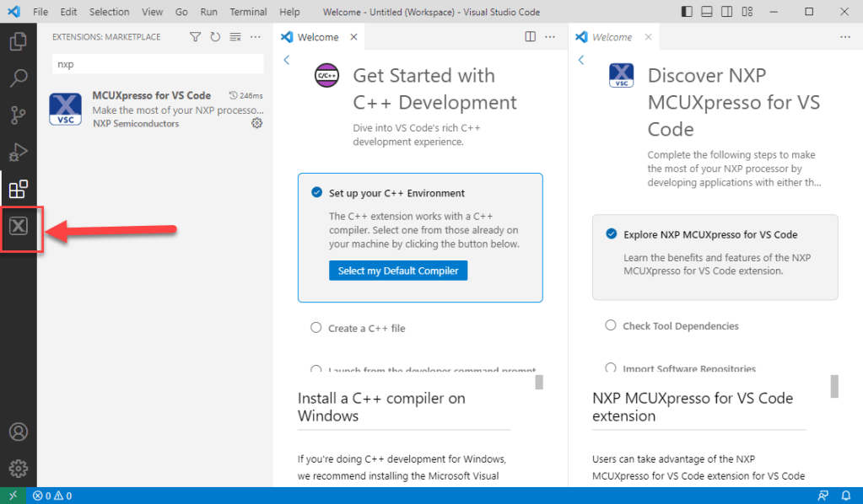The width and height of the screenshot is (863, 504).
Task: Open the Terminal menu
Action: [248, 13]
